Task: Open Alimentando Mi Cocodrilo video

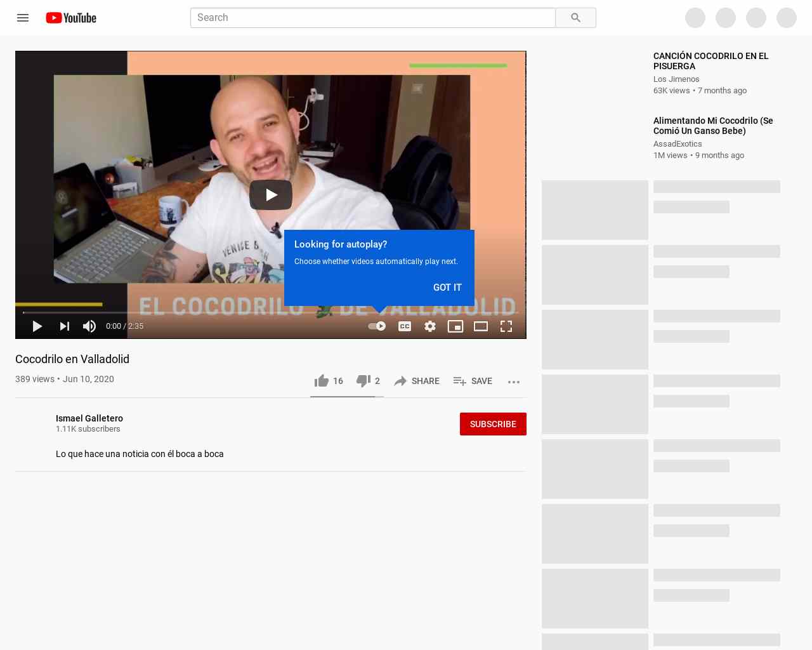Action: click(x=713, y=126)
